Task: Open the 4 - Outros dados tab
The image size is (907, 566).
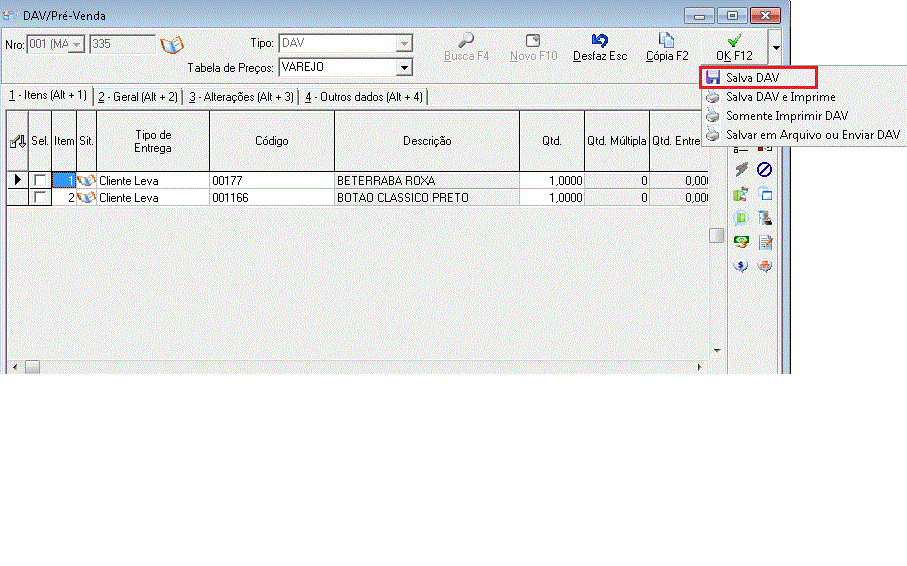Action: [364, 97]
